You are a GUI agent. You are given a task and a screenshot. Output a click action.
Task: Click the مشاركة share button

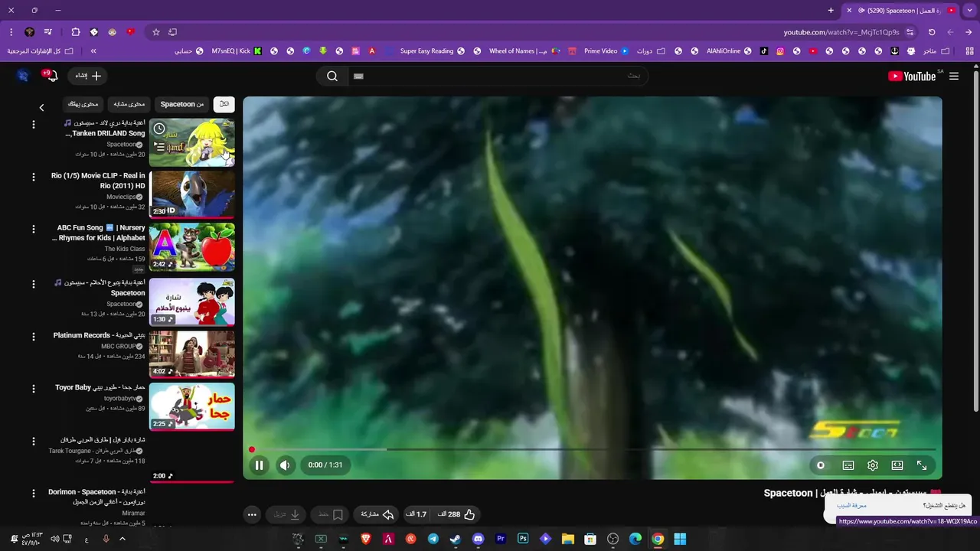(377, 514)
